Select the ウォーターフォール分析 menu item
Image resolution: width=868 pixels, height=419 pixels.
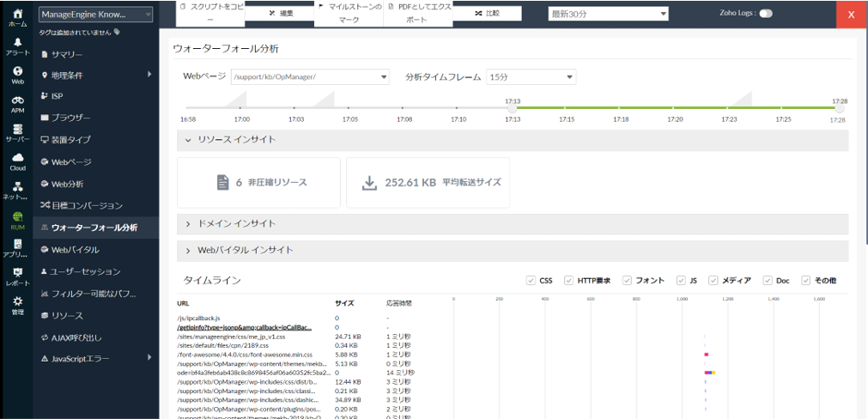(96, 228)
